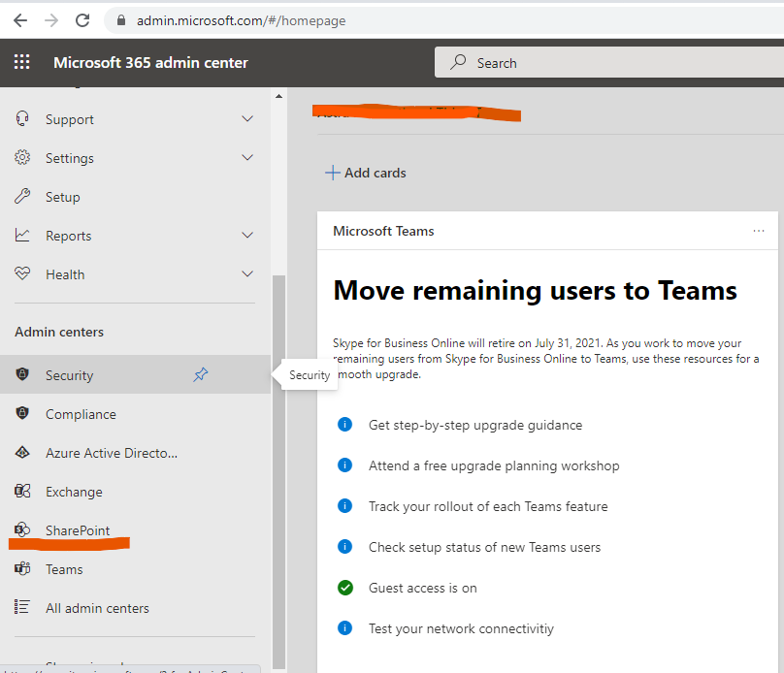784x673 pixels.
Task: Click the All admin centers list icon
Action: [x=22, y=606]
